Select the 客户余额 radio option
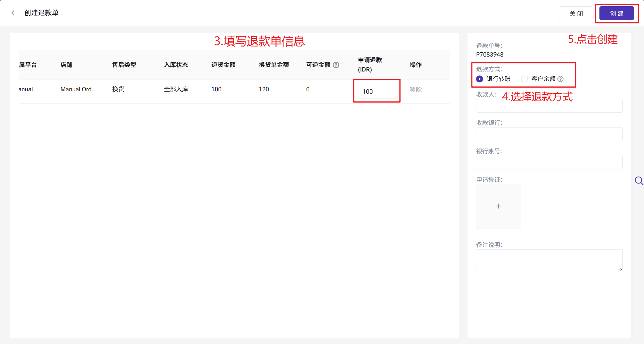The width and height of the screenshot is (644, 344). coord(524,79)
